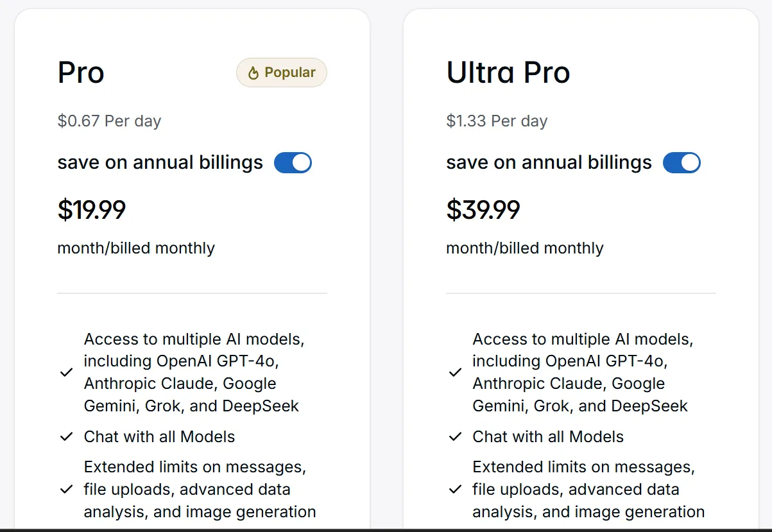Screen dimensions: 772x532
Task: Click the $0.67 Per day text
Action: click(x=109, y=121)
